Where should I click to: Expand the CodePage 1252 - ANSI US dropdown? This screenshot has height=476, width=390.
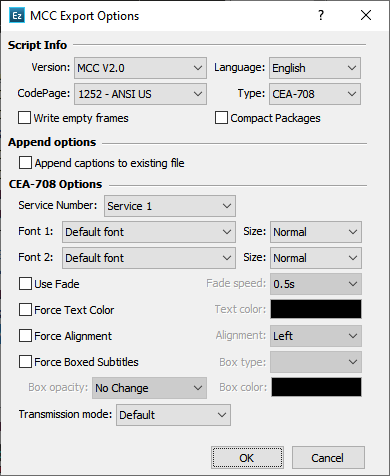point(140,94)
